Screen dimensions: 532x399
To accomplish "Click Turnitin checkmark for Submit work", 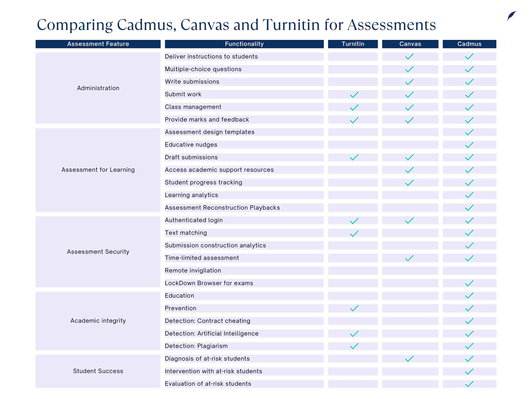I will [x=354, y=95].
